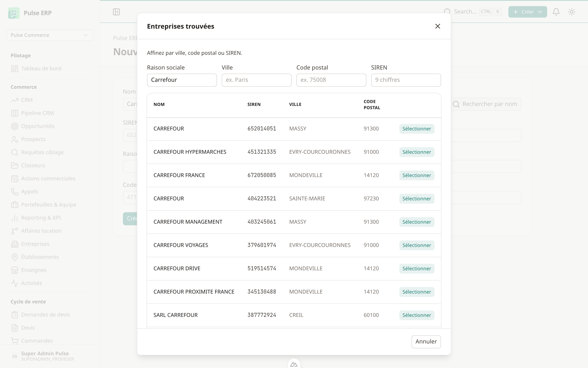
Task: Select CARREFOUR VOYAGES row
Action: click(x=417, y=245)
